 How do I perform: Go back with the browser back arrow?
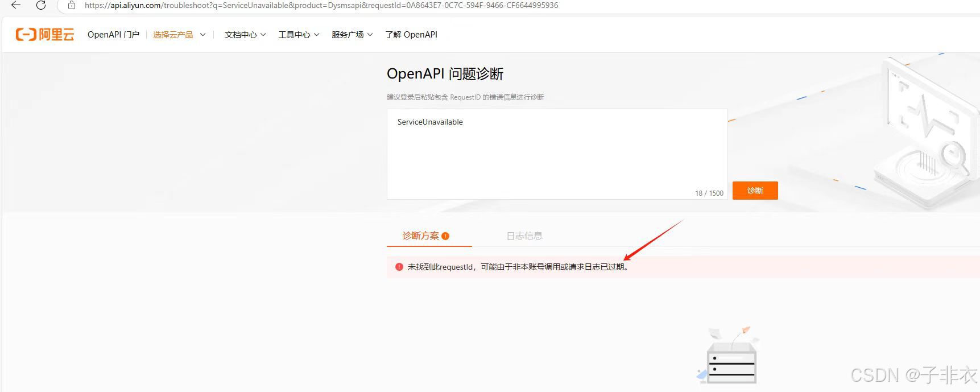16,5
